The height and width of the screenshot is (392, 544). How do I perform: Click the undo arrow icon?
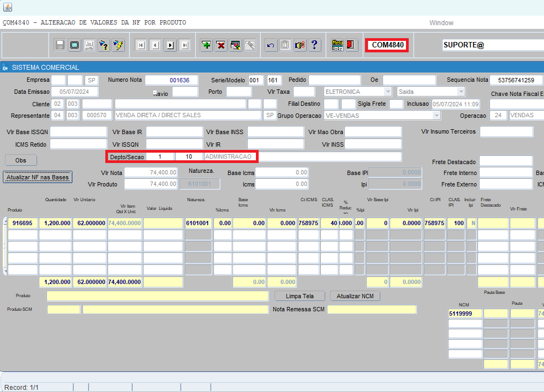pyautogui.click(x=270, y=45)
